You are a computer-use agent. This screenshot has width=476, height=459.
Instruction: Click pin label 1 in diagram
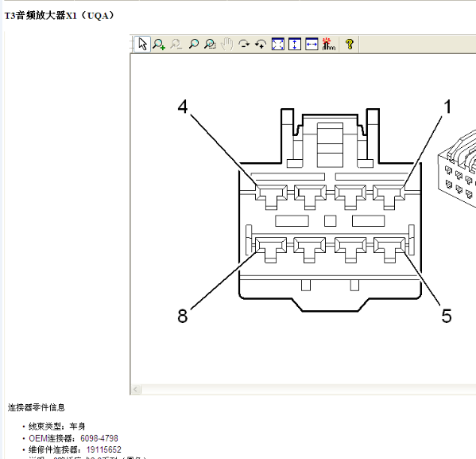click(447, 107)
